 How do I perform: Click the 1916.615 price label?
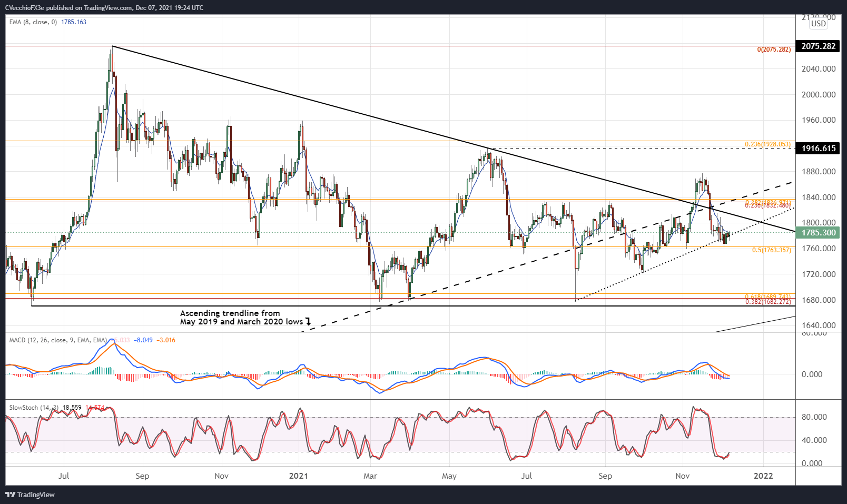[818, 148]
